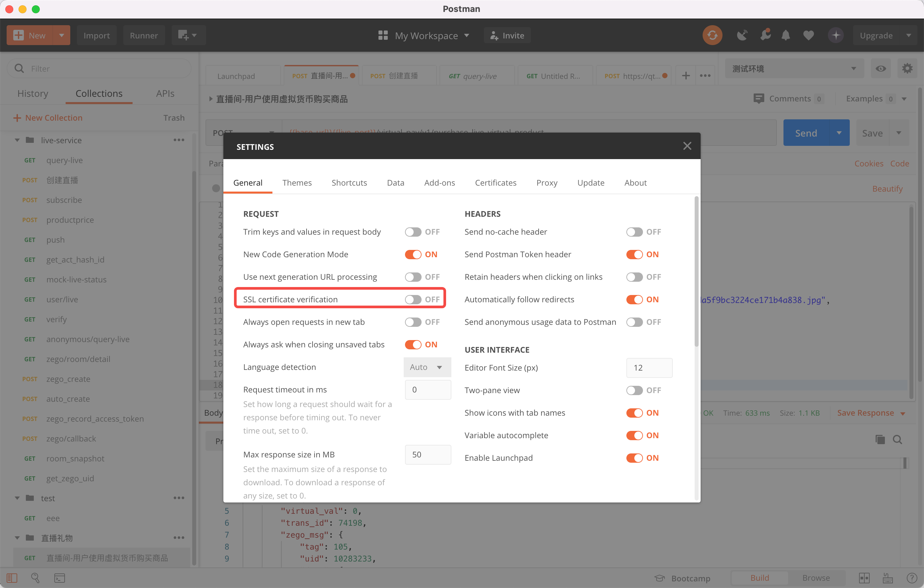Screen dimensions: 924x588
Task: Click the Request timeout in ms field
Action: point(428,389)
